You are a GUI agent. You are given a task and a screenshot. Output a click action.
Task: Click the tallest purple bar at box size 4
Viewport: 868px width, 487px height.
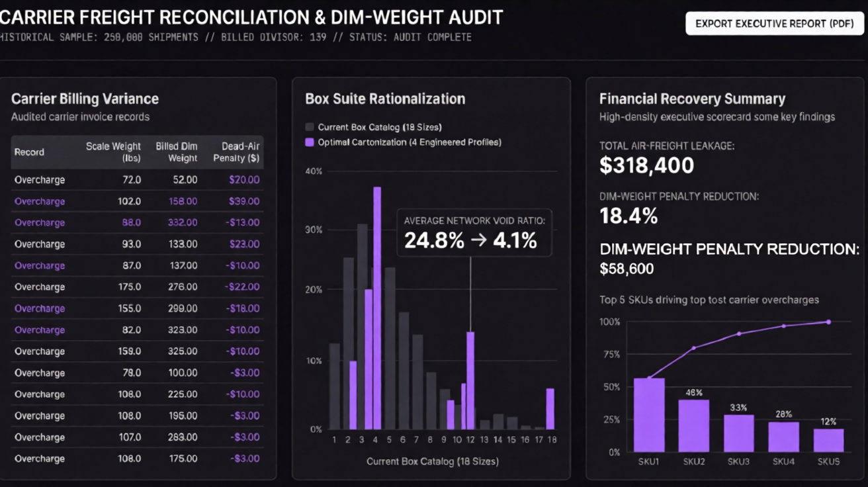(377, 308)
